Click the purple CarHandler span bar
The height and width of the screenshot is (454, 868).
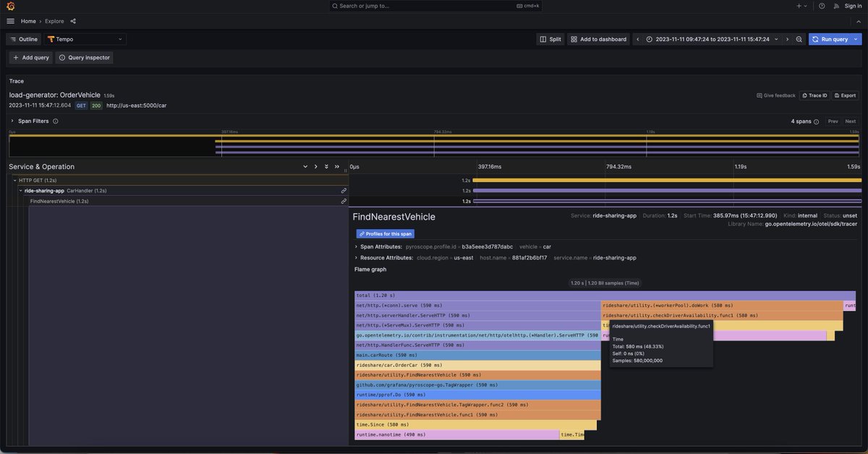click(x=667, y=191)
